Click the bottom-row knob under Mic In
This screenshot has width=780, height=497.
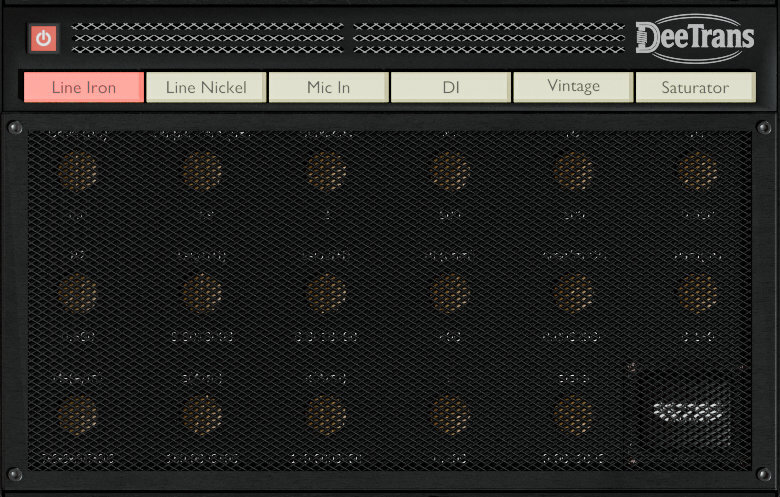click(326, 415)
